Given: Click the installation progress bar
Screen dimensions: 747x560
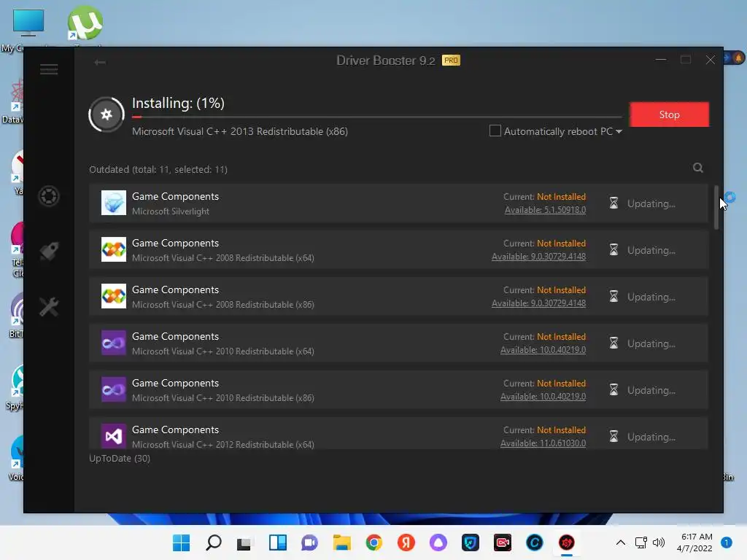Looking at the screenshot, I should click(376, 117).
